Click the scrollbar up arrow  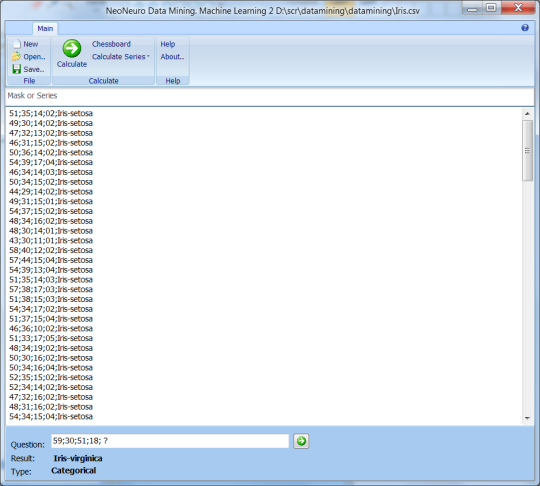(527, 113)
